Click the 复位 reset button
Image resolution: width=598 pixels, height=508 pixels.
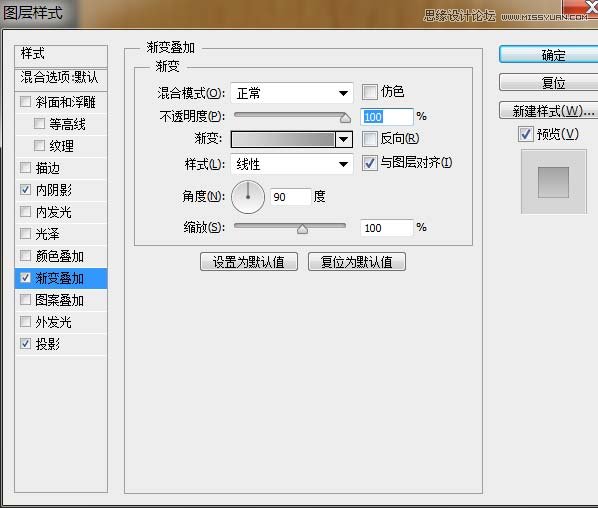(549, 83)
